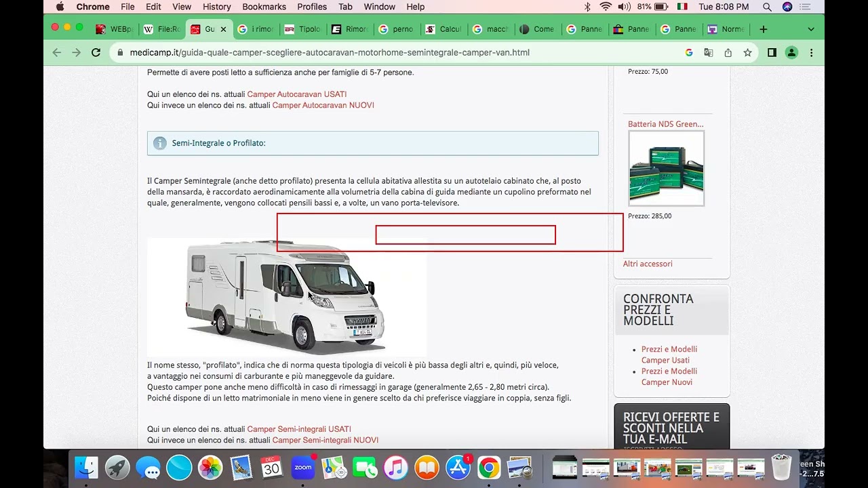Open the volume control in menu bar

[624, 7]
